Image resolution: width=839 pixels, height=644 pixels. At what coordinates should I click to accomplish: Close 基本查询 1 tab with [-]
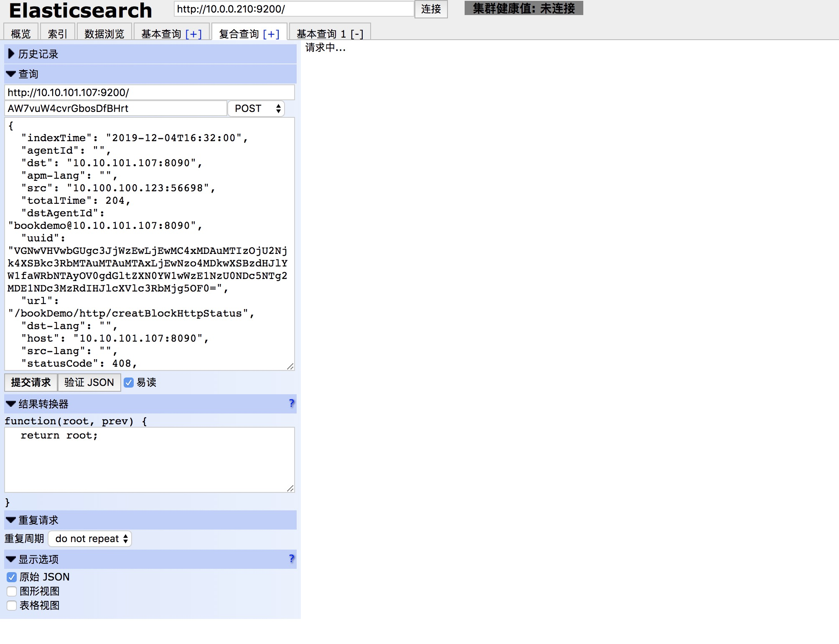[x=357, y=34]
